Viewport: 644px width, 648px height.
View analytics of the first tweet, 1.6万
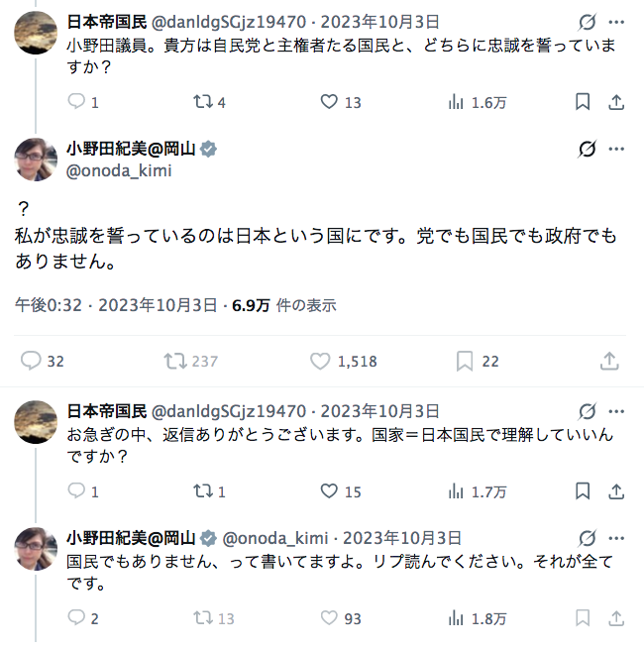click(x=457, y=102)
